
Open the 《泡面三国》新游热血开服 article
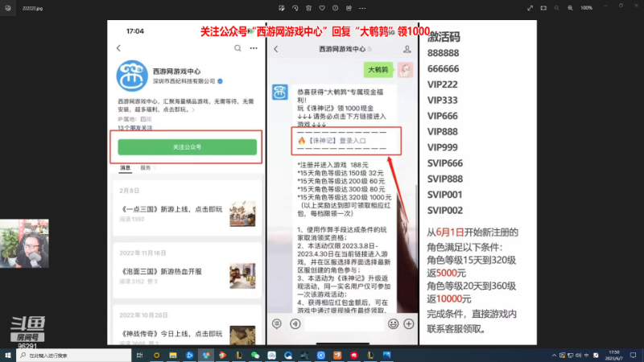pos(188,271)
